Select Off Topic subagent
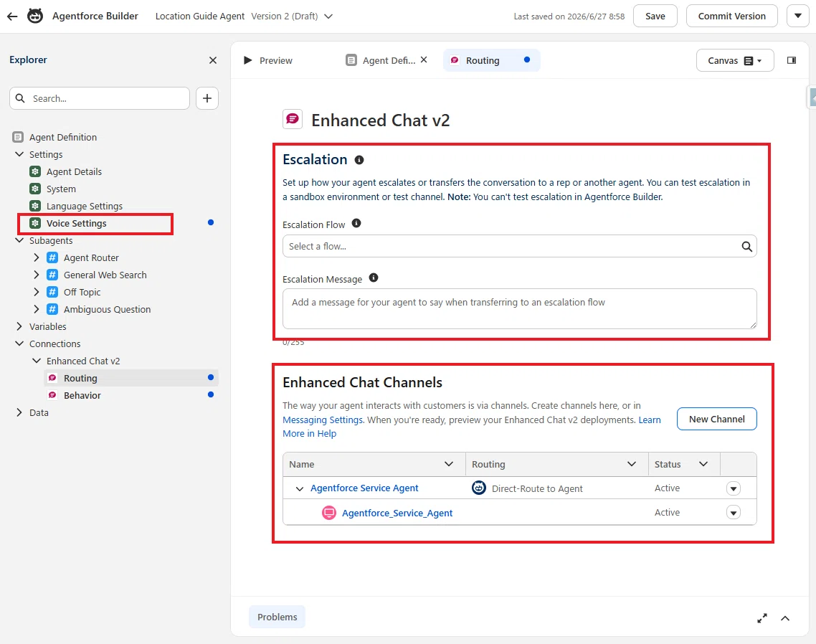816x644 pixels. coord(82,292)
